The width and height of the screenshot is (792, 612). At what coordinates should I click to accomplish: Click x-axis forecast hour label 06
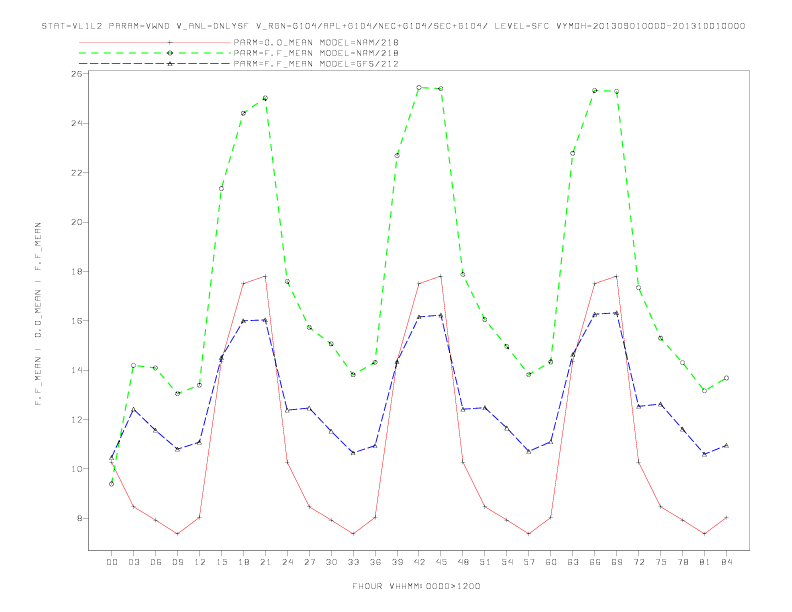156,562
